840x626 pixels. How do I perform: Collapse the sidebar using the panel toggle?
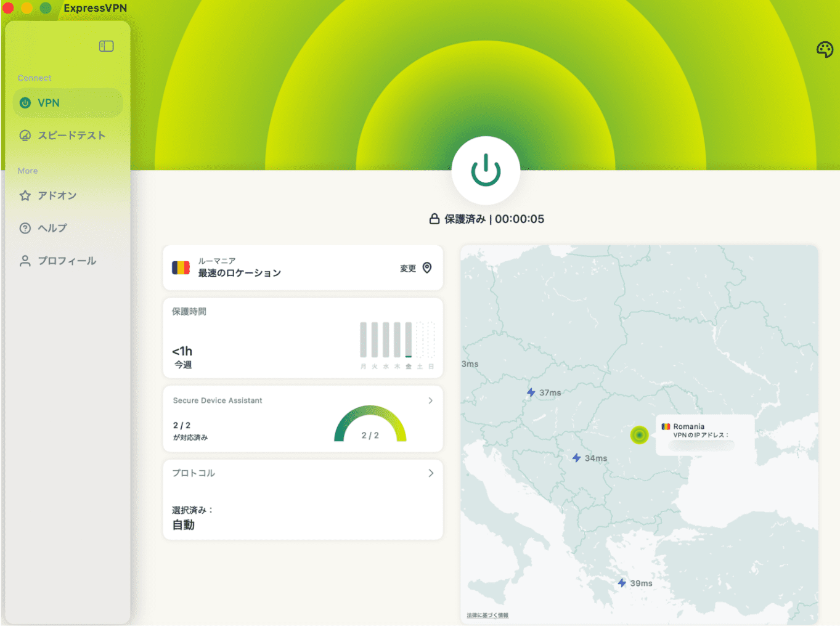(106, 46)
